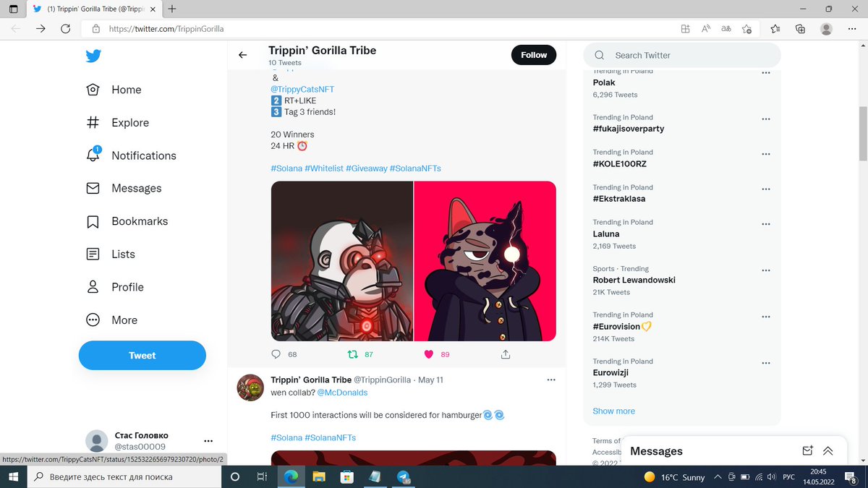
Task: Click the share icon under giveaway tweet
Action: point(506,354)
